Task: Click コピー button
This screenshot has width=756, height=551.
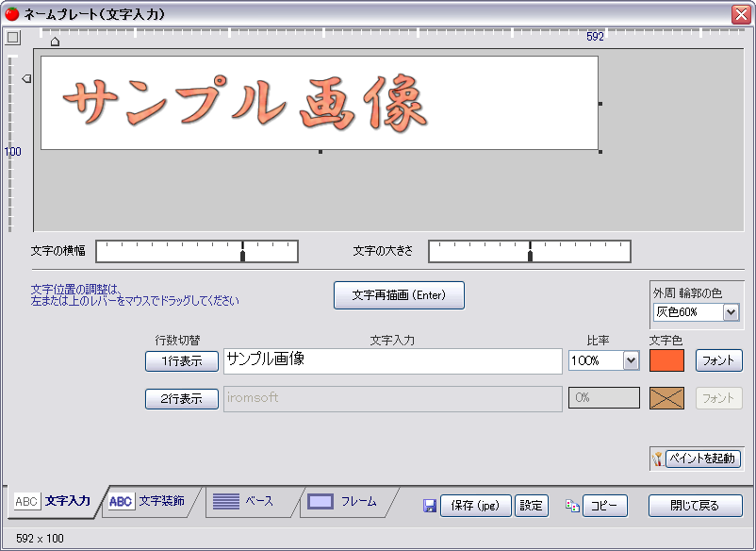Action: [x=604, y=506]
